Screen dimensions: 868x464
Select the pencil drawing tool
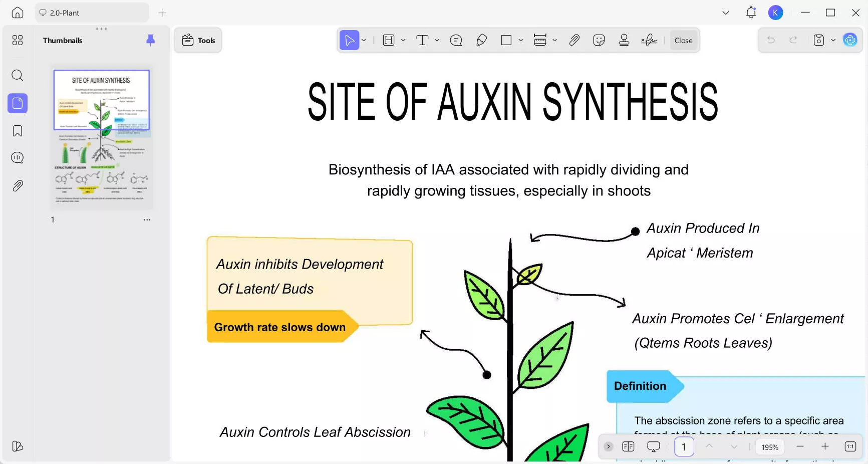coord(481,40)
